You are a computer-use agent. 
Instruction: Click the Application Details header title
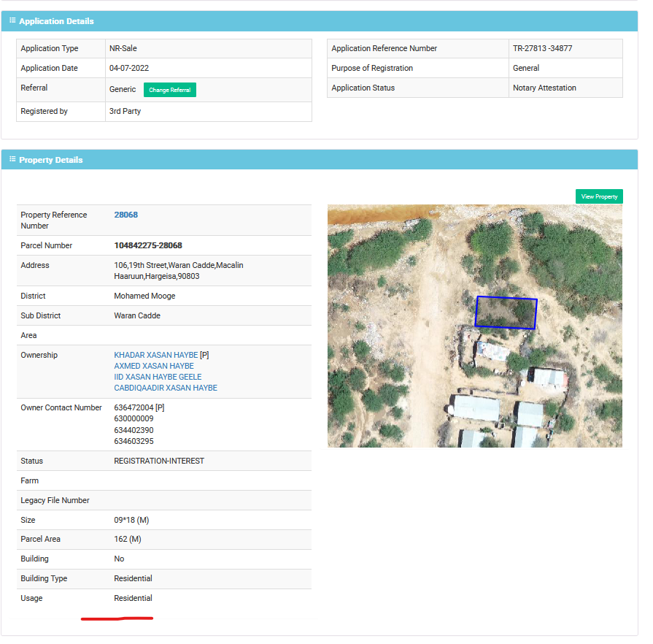pos(56,21)
